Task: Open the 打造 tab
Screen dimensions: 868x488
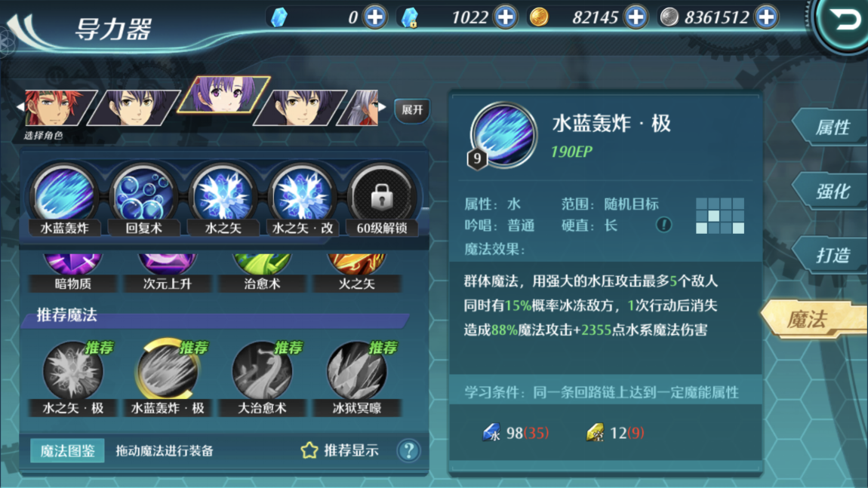Action: point(830,255)
